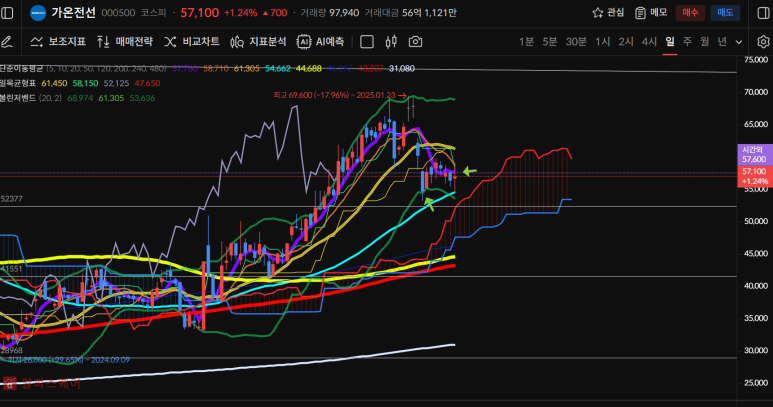Open 볼린저밴드 indicator legend
The height and width of the screenshot is (407, 773).
tap(18, 98)
